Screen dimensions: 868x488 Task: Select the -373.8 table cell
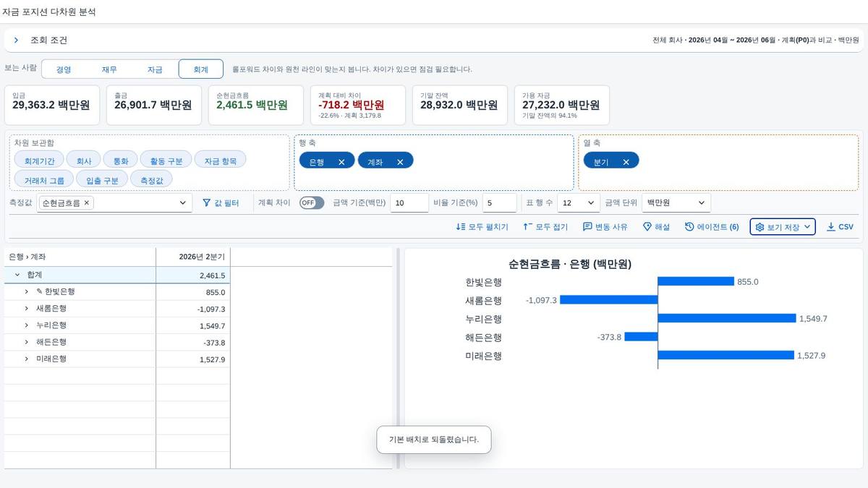coord(193,343)
